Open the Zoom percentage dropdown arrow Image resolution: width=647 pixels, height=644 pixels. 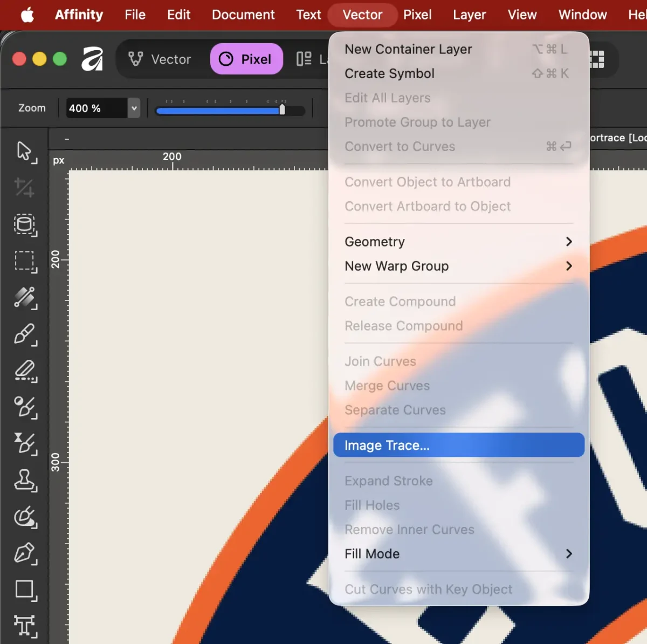coord(134,108)
